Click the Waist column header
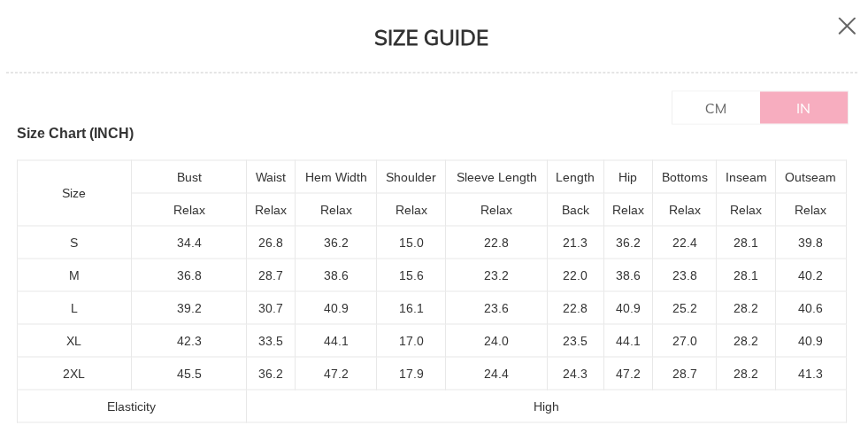Screen dimensions: 868x433 [271, 177]
